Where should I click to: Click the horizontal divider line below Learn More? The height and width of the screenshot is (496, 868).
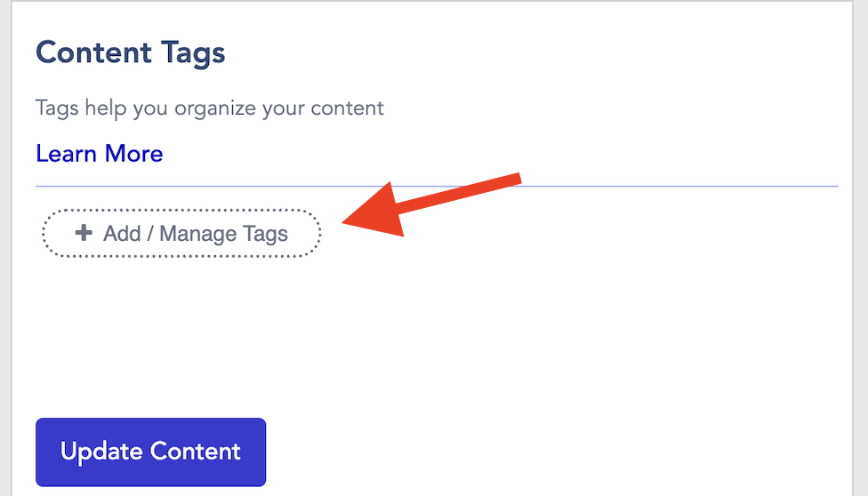[437, 187]
